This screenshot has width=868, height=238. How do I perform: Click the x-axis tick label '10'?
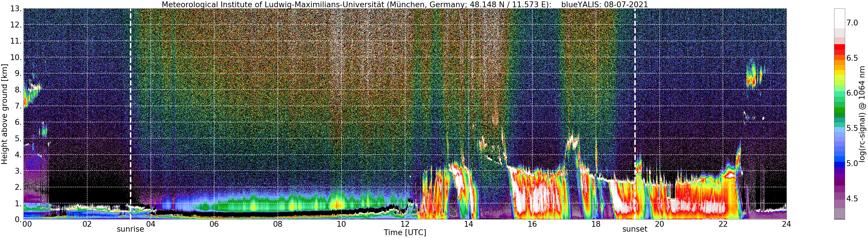coord(341,224)
